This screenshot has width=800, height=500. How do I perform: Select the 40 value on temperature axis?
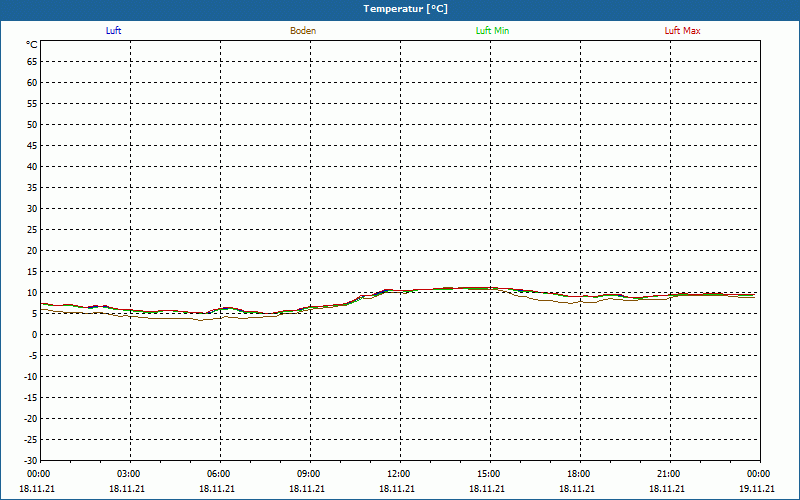coord(32,167)
